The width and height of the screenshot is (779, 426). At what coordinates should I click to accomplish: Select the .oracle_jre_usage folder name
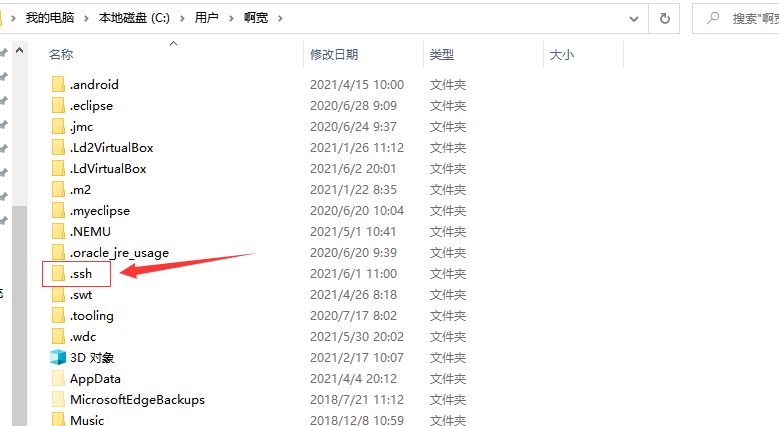coord(119,253)
